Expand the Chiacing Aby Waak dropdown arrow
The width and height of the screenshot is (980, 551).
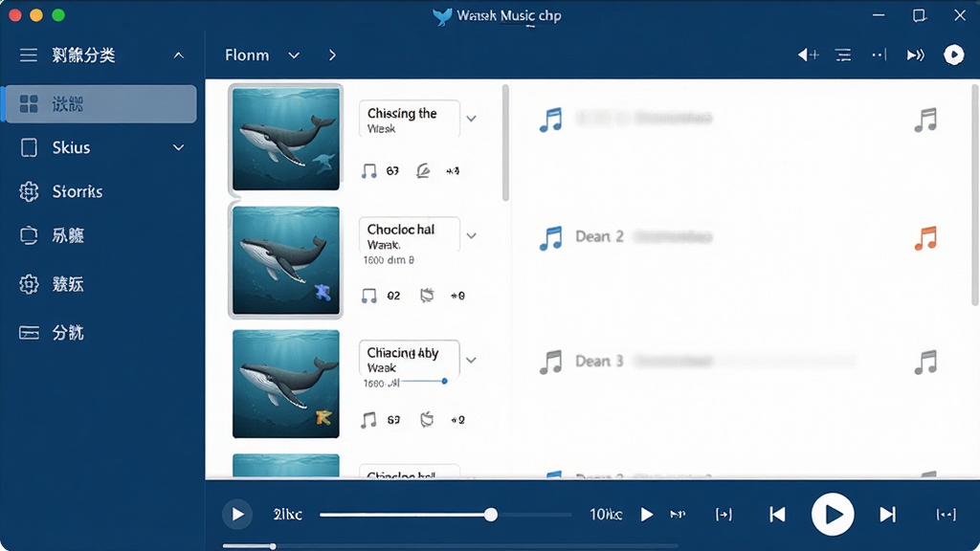[471, 360]
